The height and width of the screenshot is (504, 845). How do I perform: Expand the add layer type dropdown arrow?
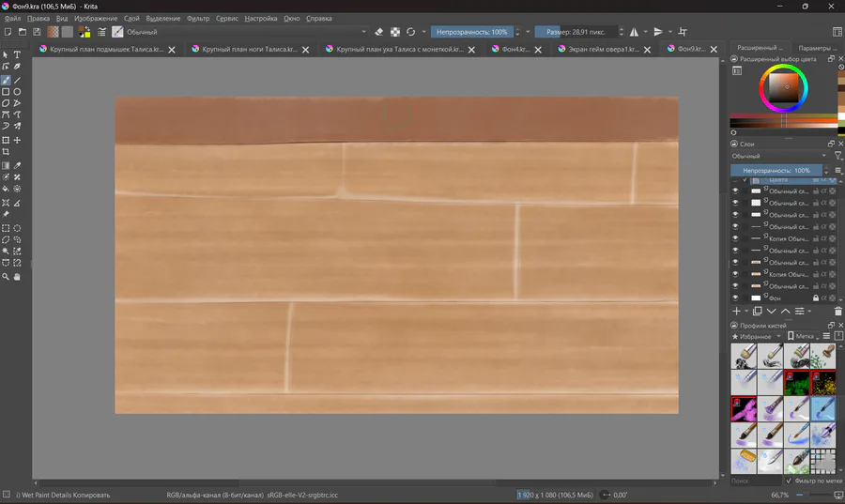coord(746,312)
